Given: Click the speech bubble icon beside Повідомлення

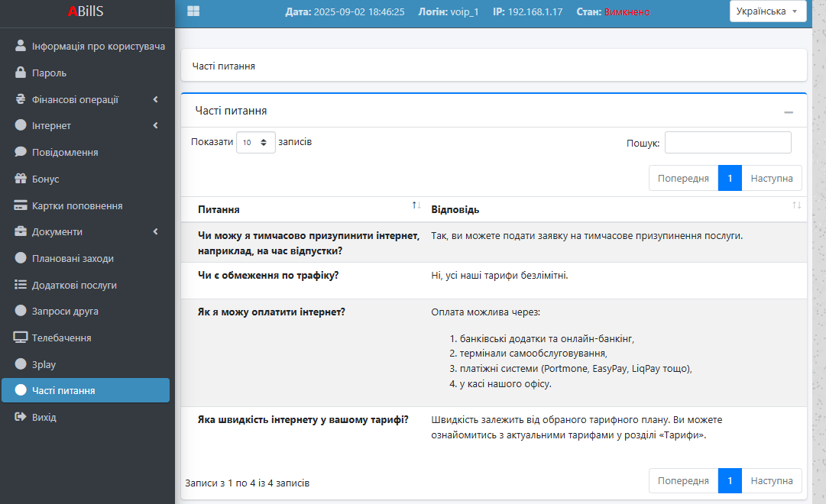Looking at the screenshot, I should point(21,152).
